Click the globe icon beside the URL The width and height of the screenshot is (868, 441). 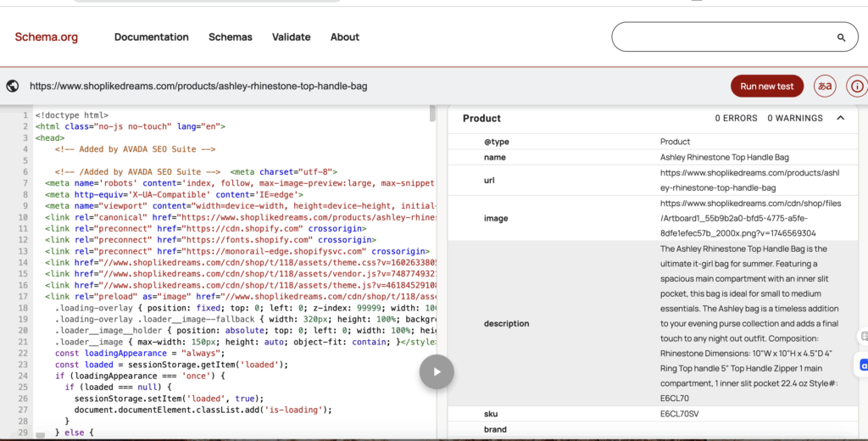pos(13,86)
